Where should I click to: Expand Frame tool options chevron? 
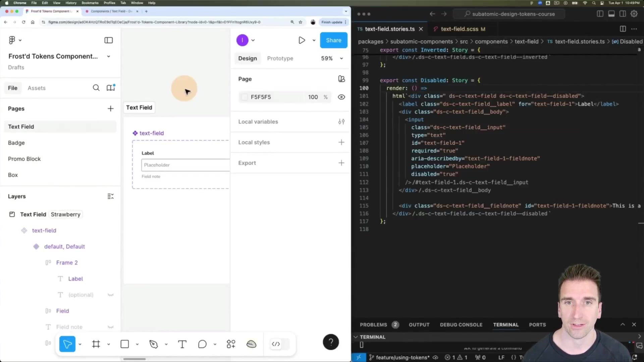click(x=108, y=344)
